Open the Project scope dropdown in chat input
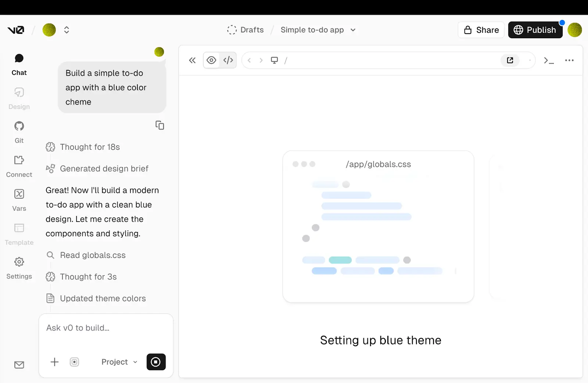The height and width of the screenshot is (383, 588). tap(118, 362)
